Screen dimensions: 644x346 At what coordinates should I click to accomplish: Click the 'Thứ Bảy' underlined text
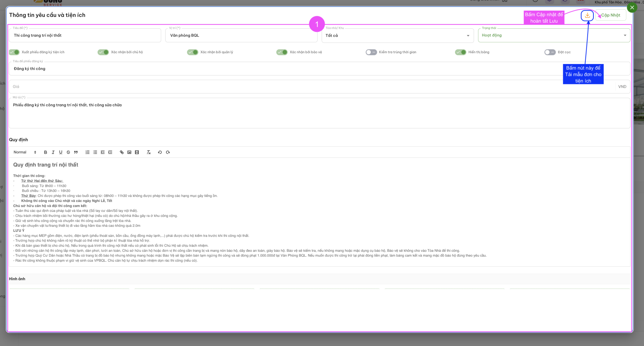pyautogui.click(x=28, y=196)
